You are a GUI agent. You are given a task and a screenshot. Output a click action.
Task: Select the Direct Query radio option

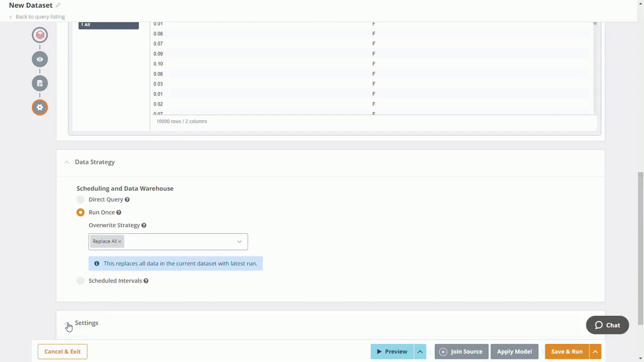pos(80,200)
